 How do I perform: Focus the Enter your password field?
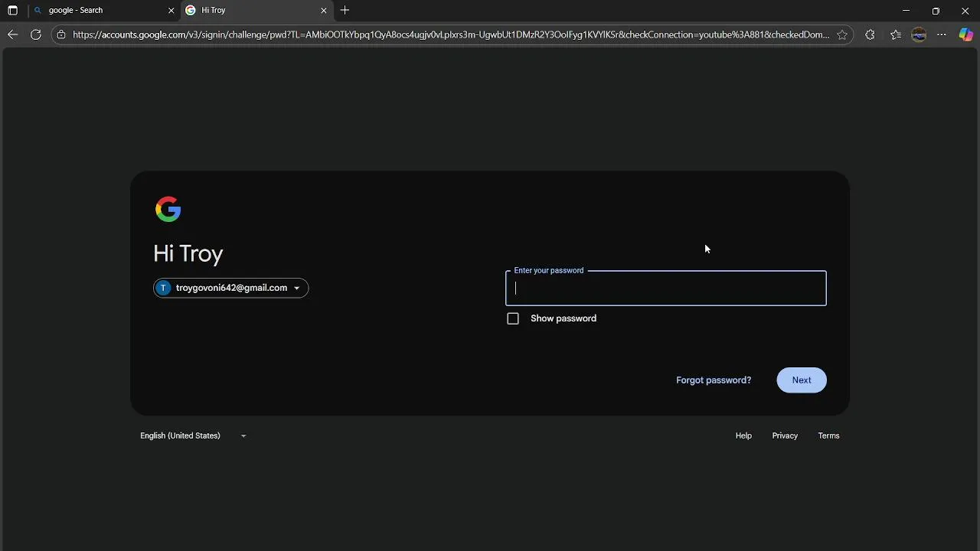click(x=666, y=289)
